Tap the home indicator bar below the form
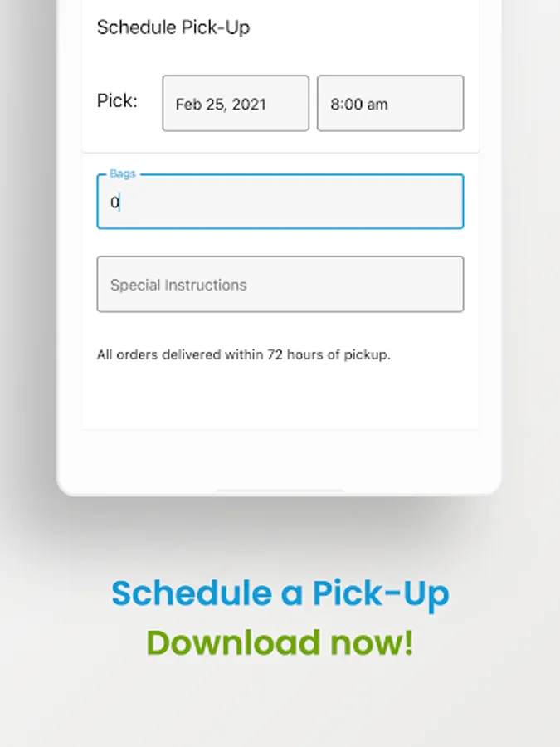The width and height of the screenshot is (560, 747). pyautogui.click(x=280, y=490)
